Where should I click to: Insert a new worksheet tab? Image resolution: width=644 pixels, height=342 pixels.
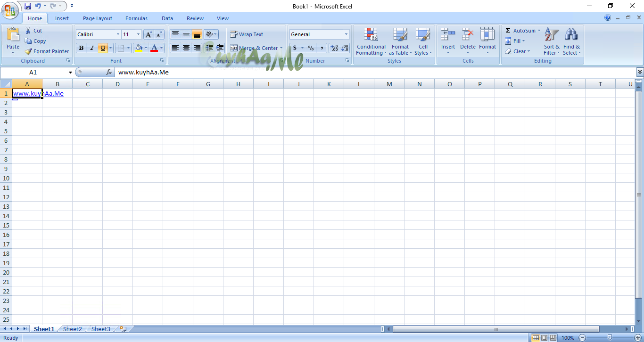pos(123,329)
